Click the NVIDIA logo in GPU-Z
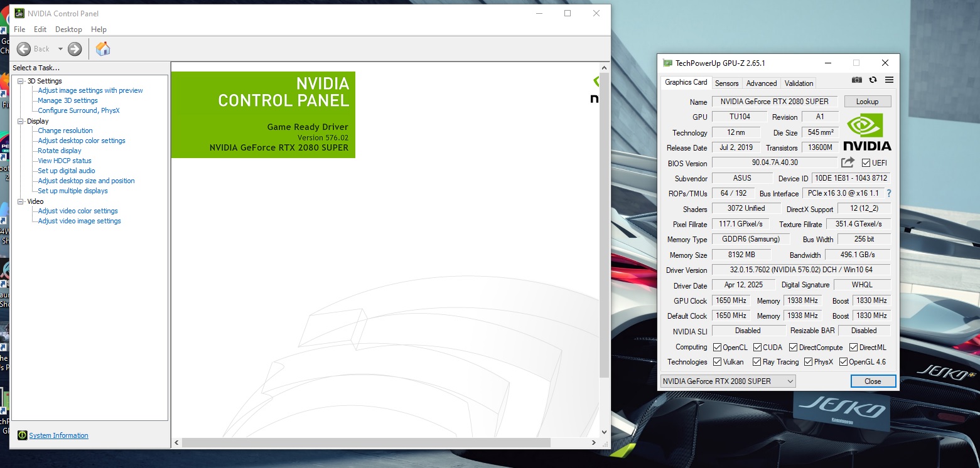This screenshot has width=980, height=468. point(867,132)
